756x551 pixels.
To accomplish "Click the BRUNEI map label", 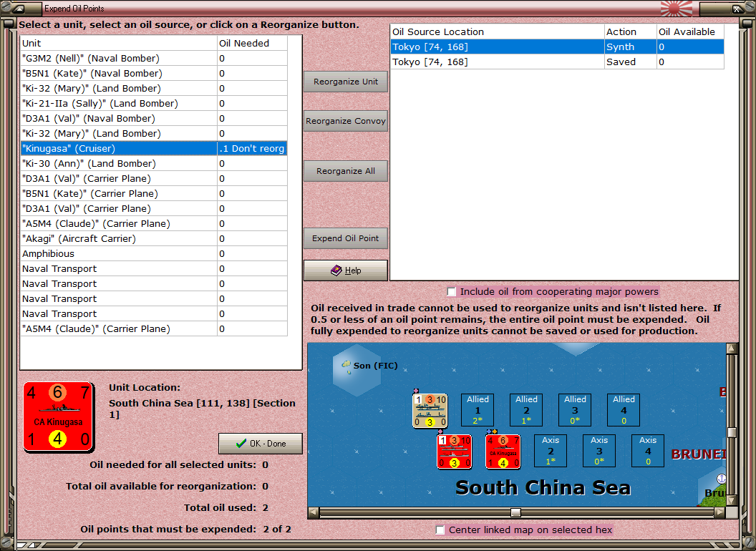I will point(699,454).
